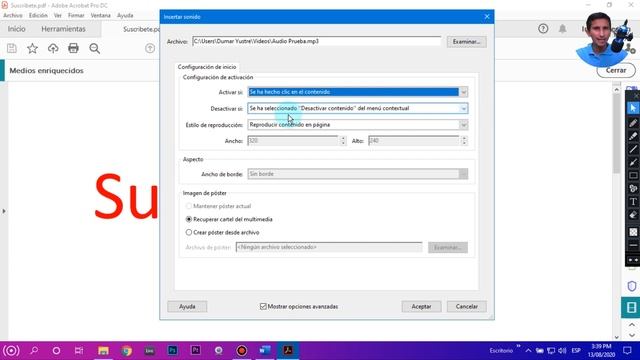Select Recuperar cartel del multimedia option
The image size is (640, 360).
pyautogui.click(x=189, y=219)
